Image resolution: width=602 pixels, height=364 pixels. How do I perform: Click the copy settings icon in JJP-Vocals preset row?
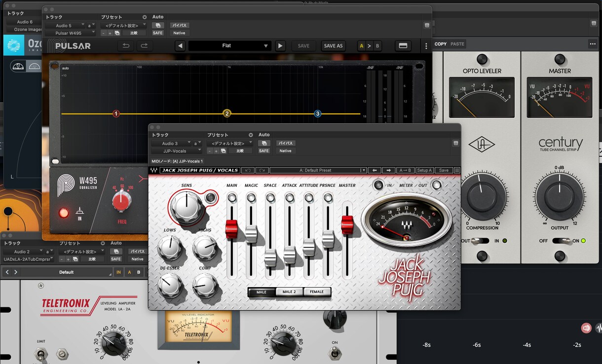pyautogui.click(x=223, y=151)
